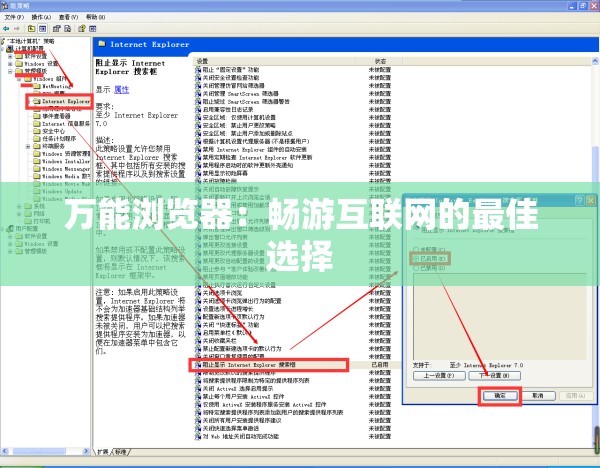Screen dimensions: 600x468
Task: Click the folder icon of NetMeeting
Action: point(37,86)
